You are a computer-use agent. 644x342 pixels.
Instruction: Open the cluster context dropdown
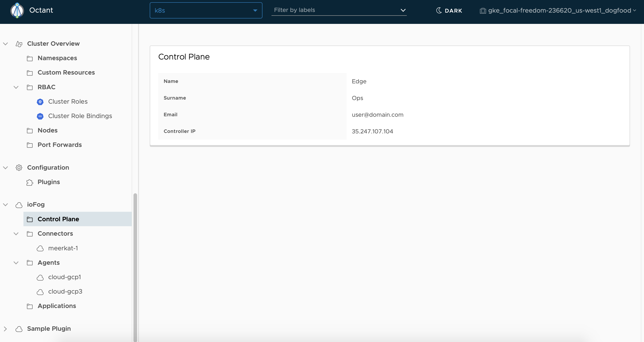pos(557,11)
